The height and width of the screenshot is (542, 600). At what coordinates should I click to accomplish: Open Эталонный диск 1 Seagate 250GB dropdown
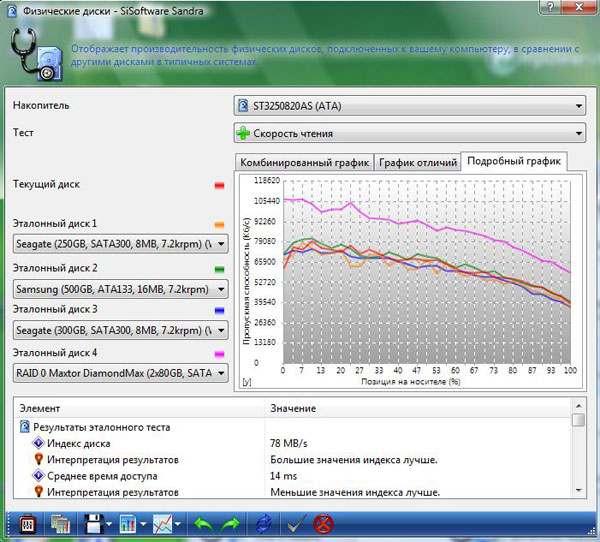(x=121, y=244)
